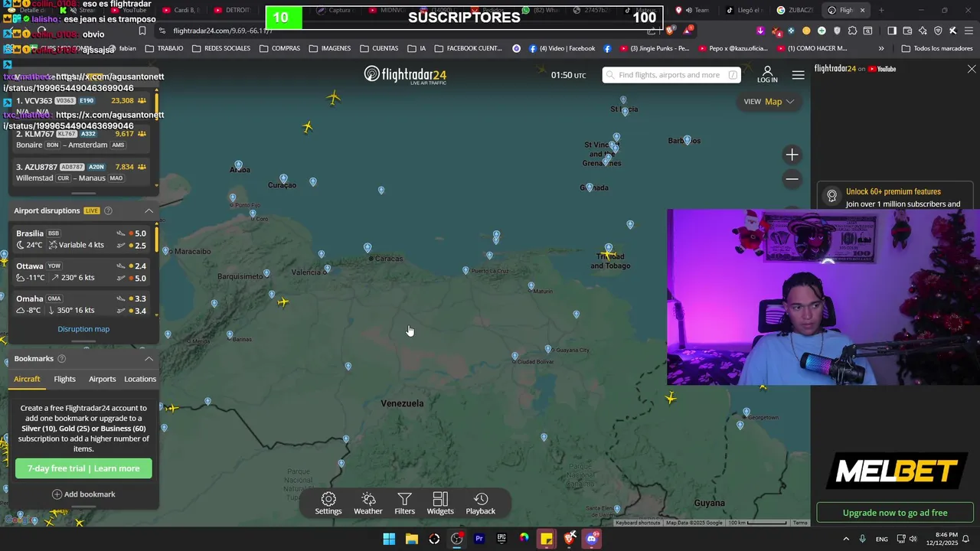This screenshot has height=551, width=980.
Task: Mute audio on the Team tab
Action: 689,10
